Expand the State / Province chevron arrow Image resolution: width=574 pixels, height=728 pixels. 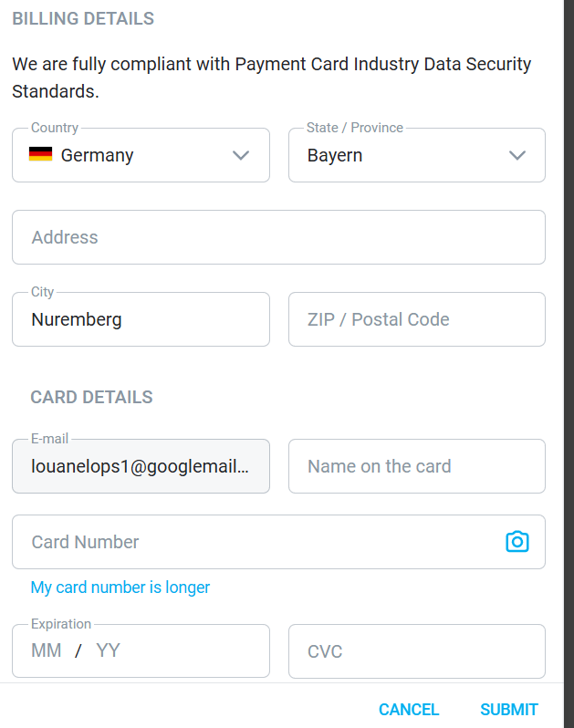click(517, 155)
